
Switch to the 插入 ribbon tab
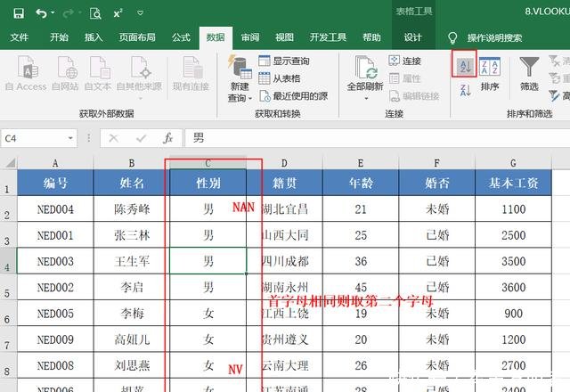[94, 37]
